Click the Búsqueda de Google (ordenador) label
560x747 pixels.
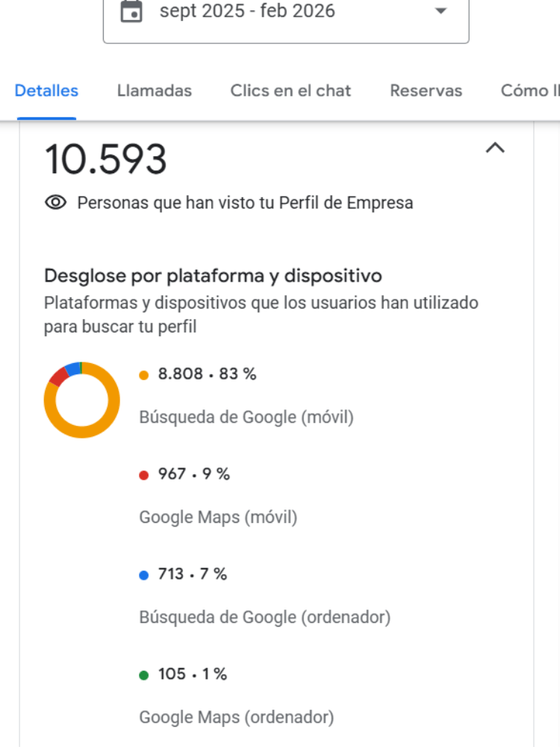point(264,617)
